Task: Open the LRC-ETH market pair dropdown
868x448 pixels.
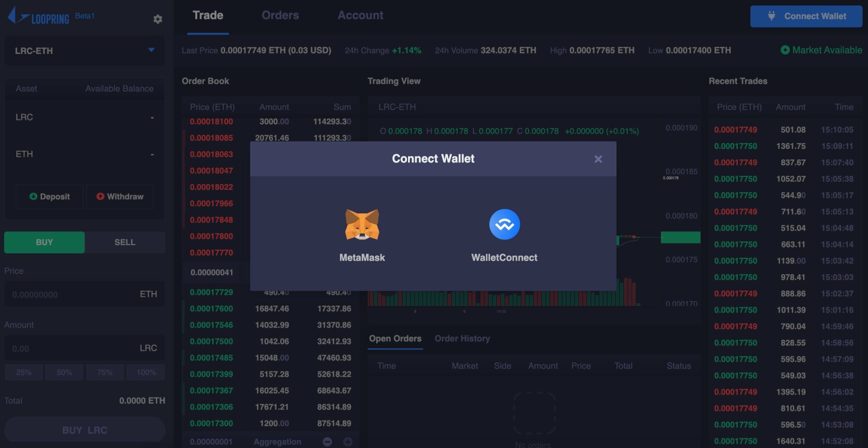Action: tap(84, 50)
